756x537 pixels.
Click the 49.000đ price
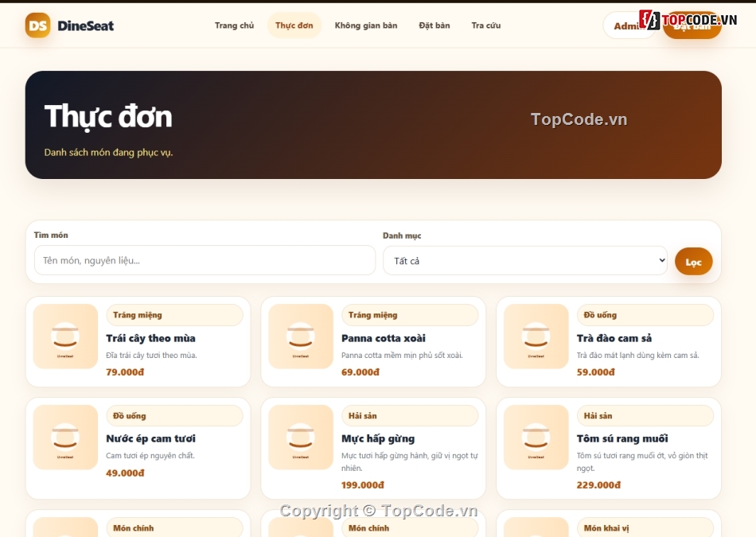tap(125, 473)
